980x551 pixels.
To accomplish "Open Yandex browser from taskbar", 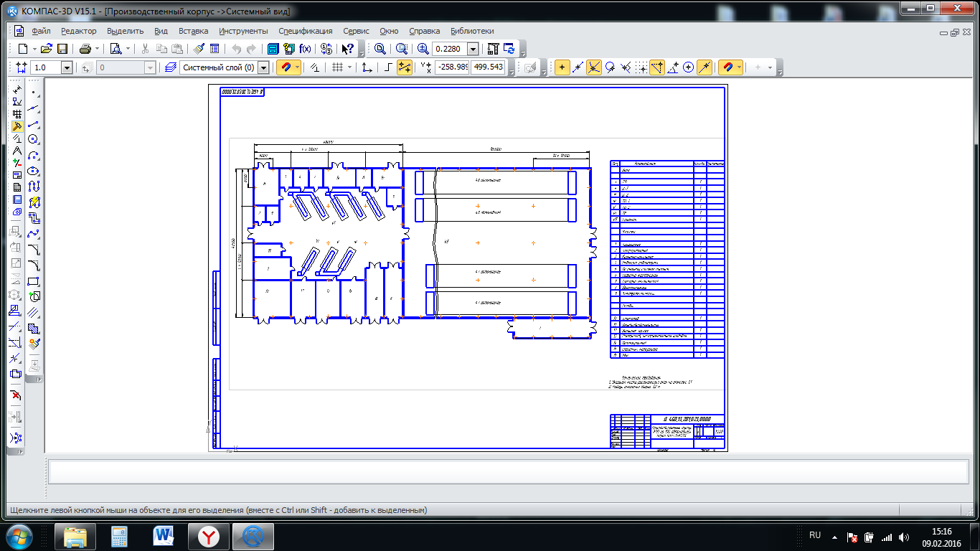I will (x=209, y=536).
